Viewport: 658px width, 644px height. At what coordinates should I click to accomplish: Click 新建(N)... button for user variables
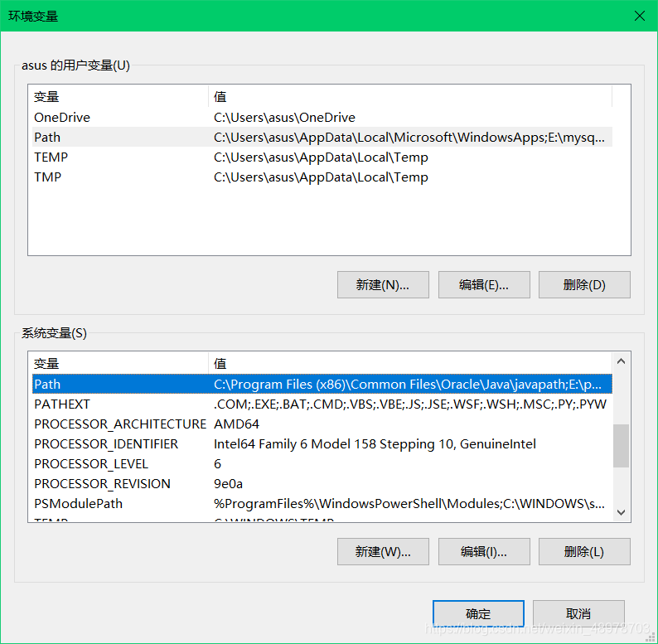click(x=383, y=284)
